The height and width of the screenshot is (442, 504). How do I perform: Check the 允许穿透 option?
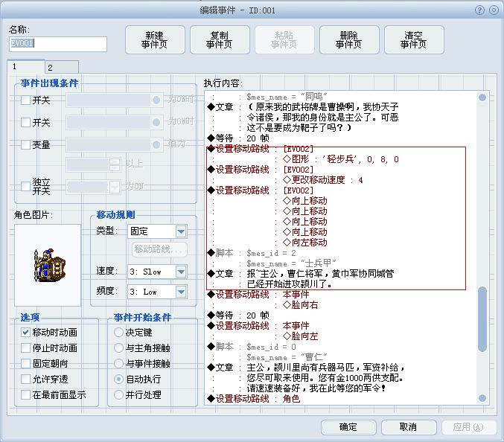(25, 379)
